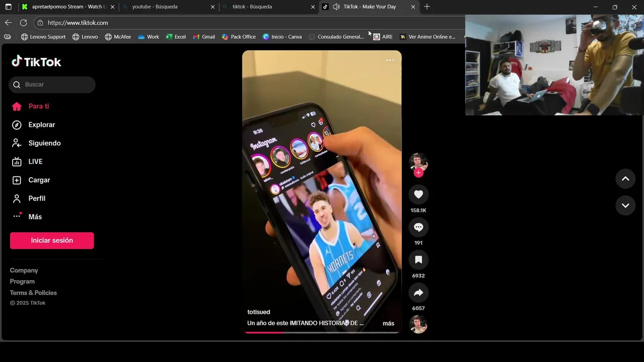
Task: Seek the video progress bar
Action: [322, 332]
